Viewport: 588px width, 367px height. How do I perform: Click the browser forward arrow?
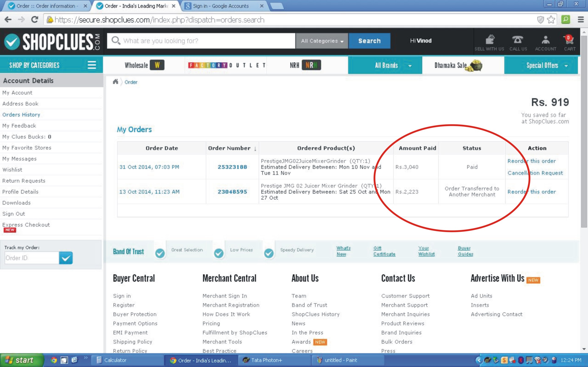point(21,20)
